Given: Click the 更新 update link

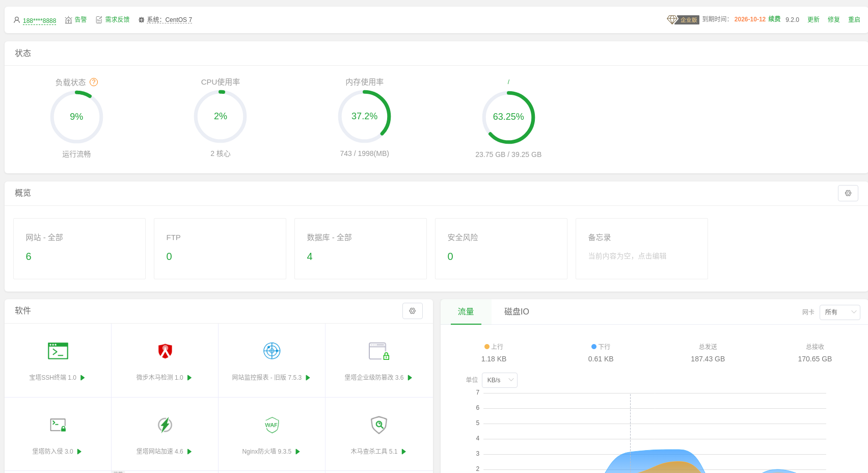Looking at the screenshot, I should (x=813, y=19).
